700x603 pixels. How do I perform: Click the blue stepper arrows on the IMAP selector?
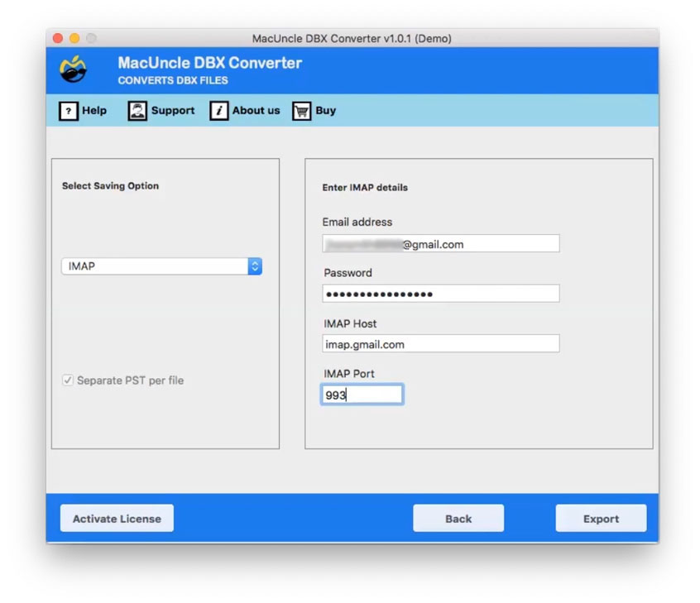(x=254, y=266)
